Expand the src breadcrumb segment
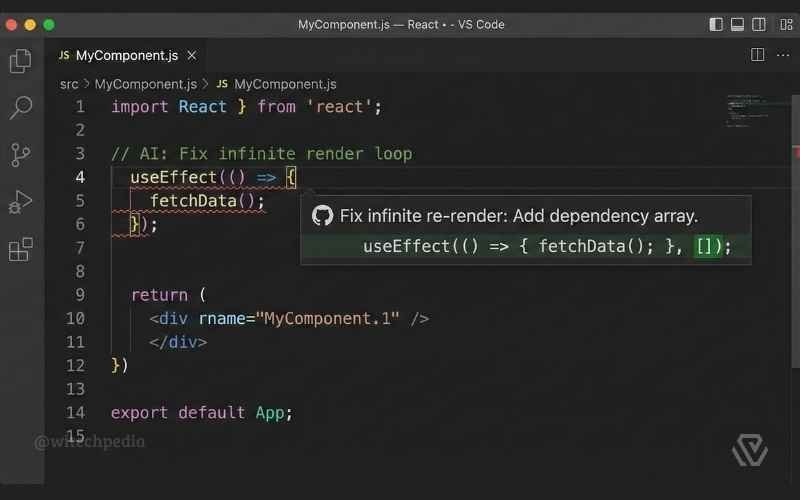The height and width of the screenshot is (500, 800). coord(69,84)
